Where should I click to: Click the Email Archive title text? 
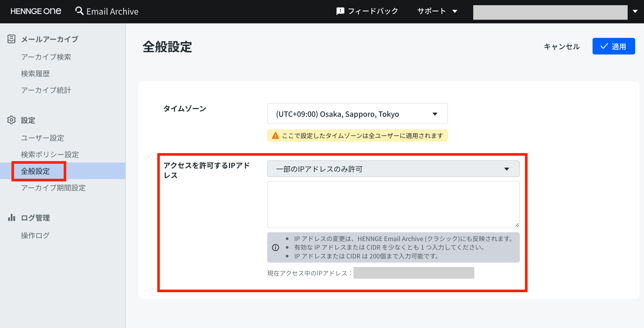(112, 11)
